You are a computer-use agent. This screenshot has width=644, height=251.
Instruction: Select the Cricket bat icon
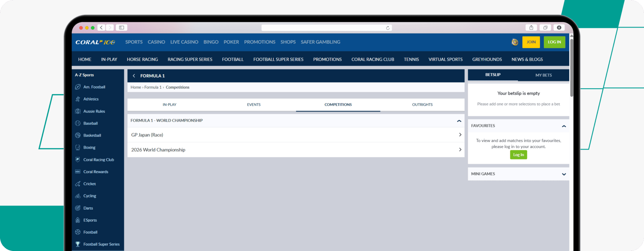tap(78, 184)
